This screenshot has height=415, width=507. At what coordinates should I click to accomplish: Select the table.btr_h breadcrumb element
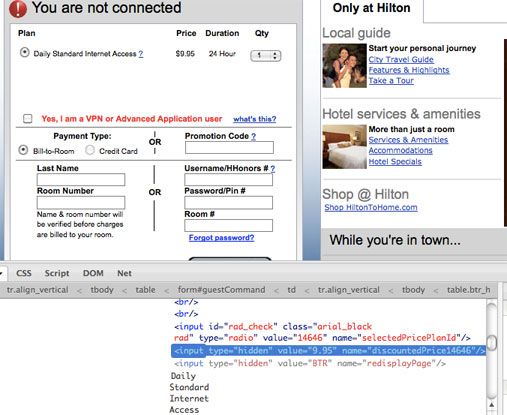[x=468, y=290]
